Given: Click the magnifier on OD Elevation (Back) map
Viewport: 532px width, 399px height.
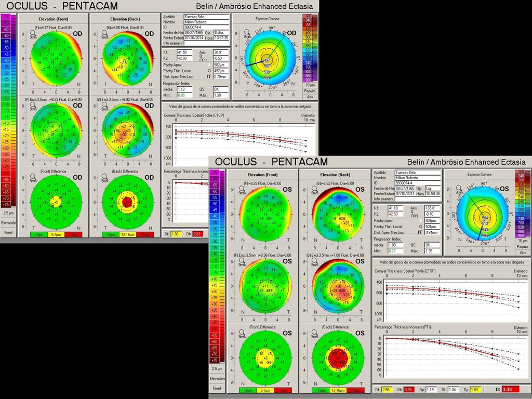Looking at the screenshot, I should [104, 33].
